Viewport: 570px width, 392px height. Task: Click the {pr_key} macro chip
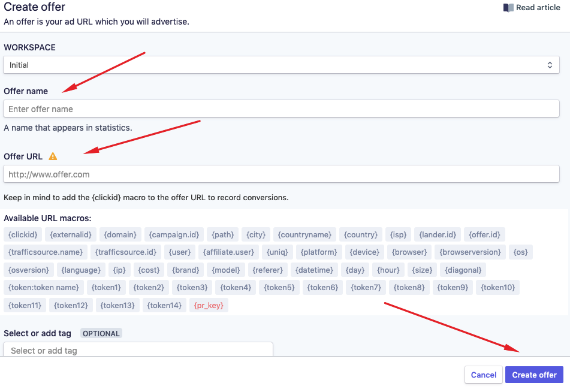[x=208, y=304]
